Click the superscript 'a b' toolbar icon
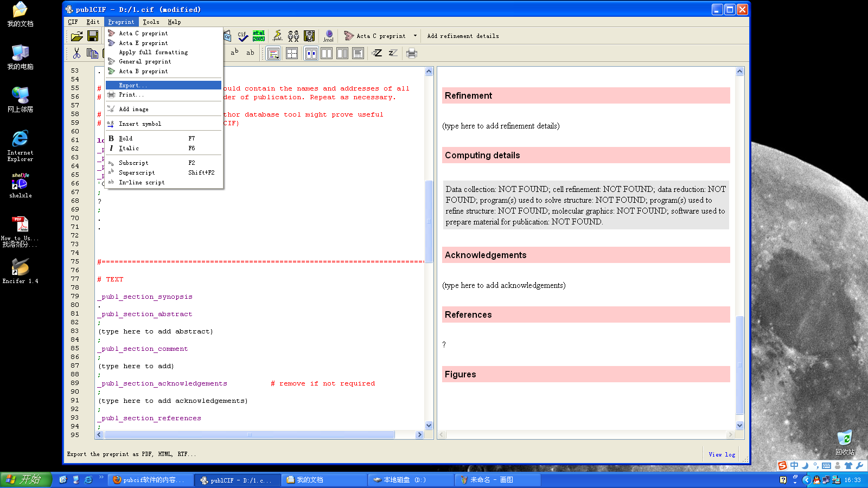868x488 pixels. point(234,53)
